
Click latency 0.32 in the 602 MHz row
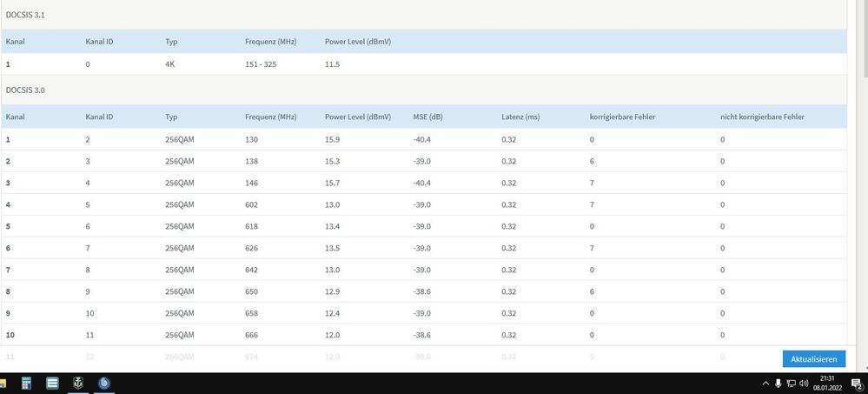pos(509,204)
